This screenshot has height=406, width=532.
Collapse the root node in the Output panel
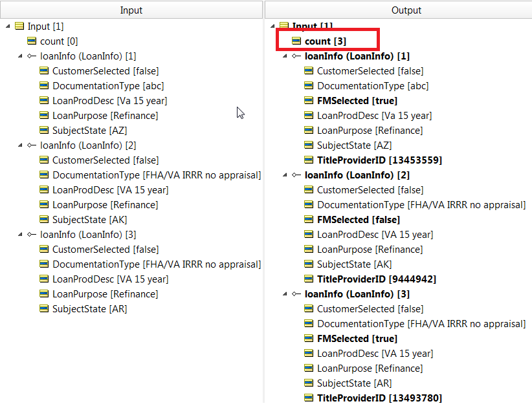point(272,26)
